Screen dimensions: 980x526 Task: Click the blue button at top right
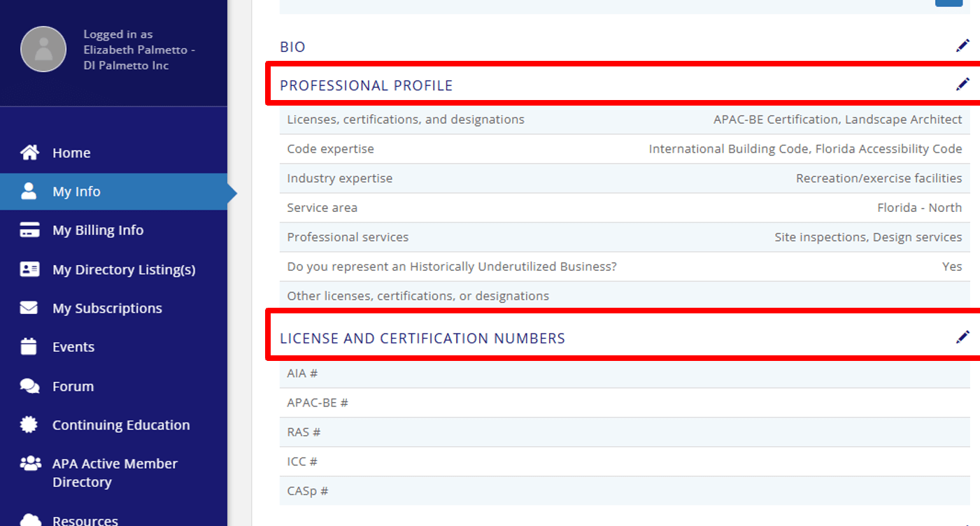949,3
